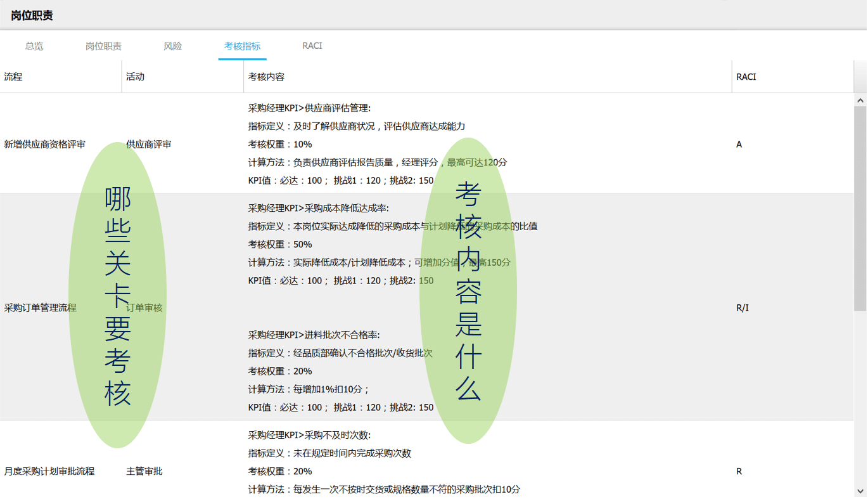
Task: Click the 采购成本降低达成率 KPI heading
Action: click(318, 209)
